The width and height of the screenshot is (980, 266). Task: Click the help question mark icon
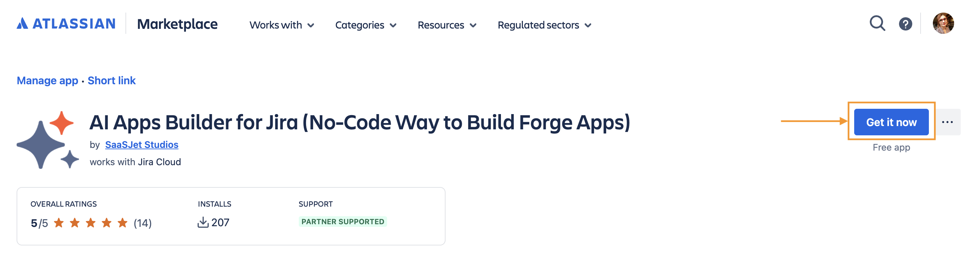(905, 24)
